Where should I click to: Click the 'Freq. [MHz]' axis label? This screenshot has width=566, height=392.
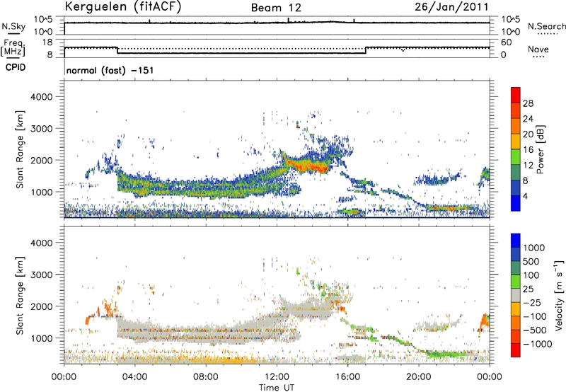(13, 48)
